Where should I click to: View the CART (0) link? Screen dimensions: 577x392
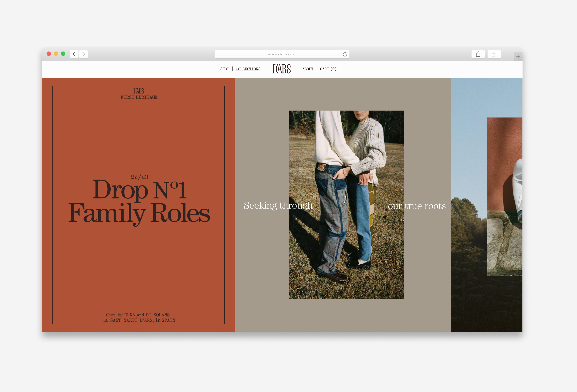[328, 69]
